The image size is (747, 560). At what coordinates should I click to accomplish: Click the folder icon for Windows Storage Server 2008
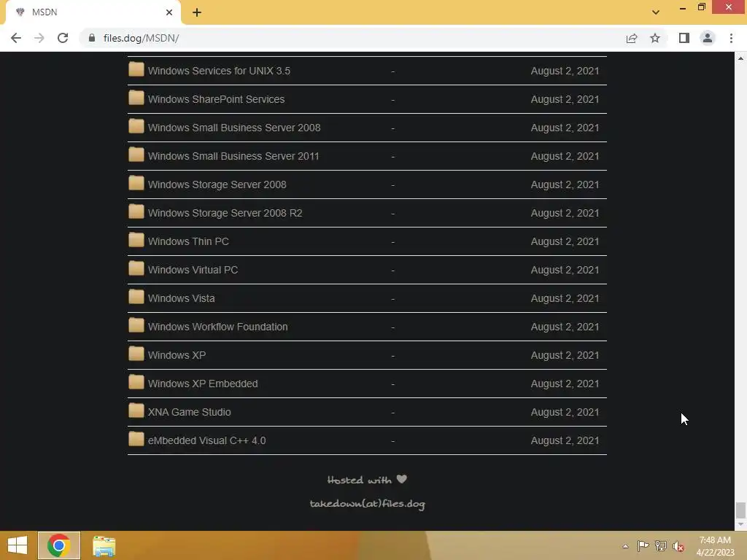[136, 183]
